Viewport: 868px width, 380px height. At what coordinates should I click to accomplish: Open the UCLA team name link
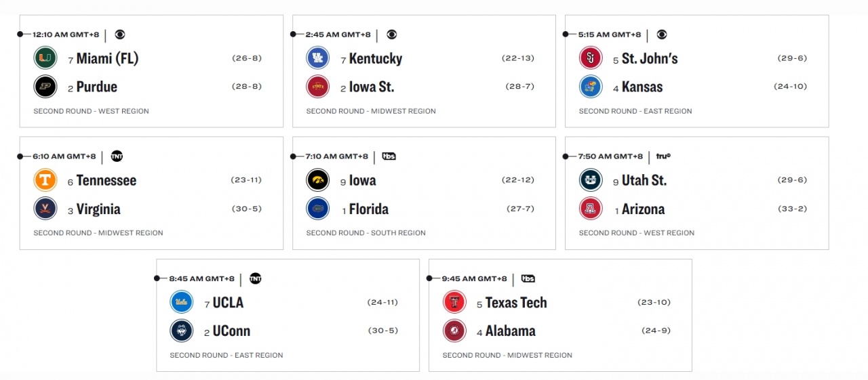click(228, 303)
